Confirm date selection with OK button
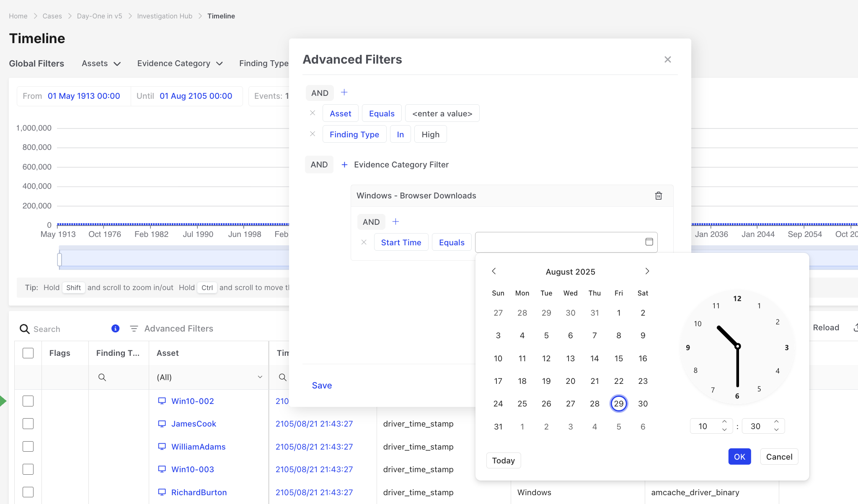 (739, 457)
